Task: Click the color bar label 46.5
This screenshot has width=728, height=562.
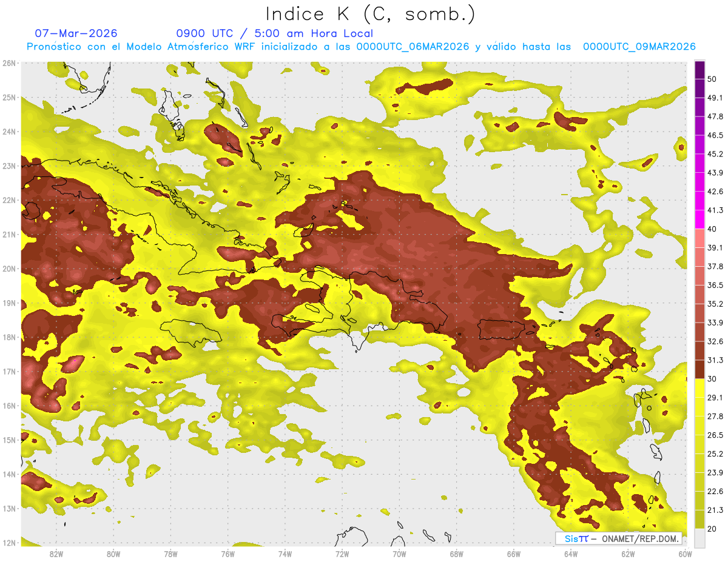Action: 715,135
